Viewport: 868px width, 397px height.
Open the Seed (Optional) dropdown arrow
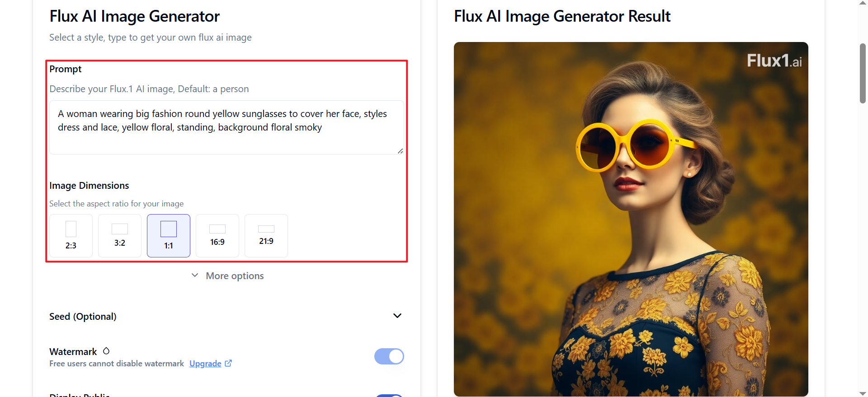click(x=397, y=316)
